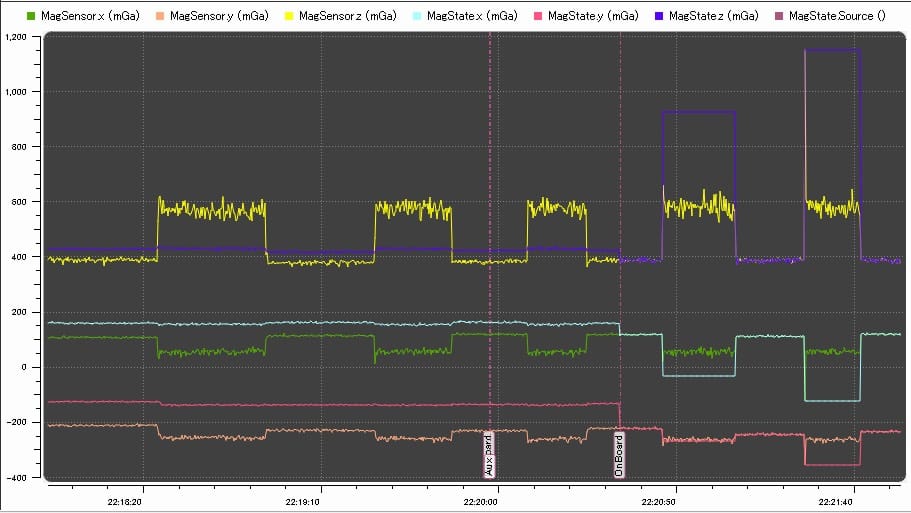Toggle the MagState.Source () legend label
Screen dimensions: 911x513
coord(837,16)
